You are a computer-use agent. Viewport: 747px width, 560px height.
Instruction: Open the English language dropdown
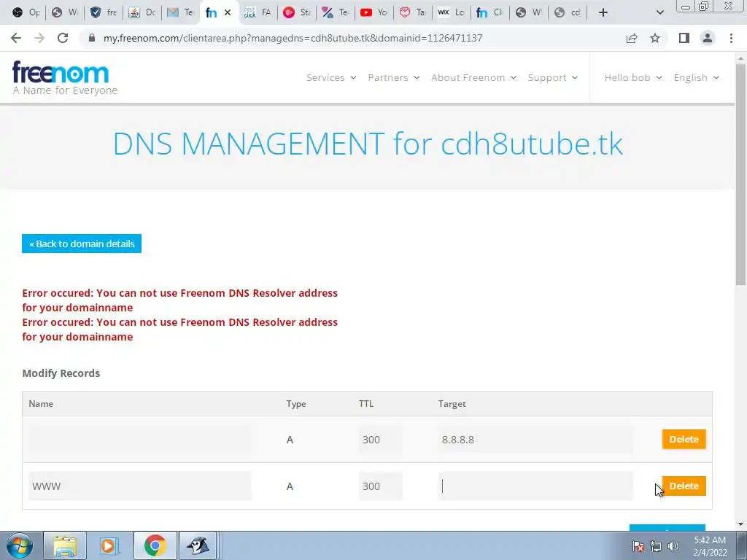point(696,77)
